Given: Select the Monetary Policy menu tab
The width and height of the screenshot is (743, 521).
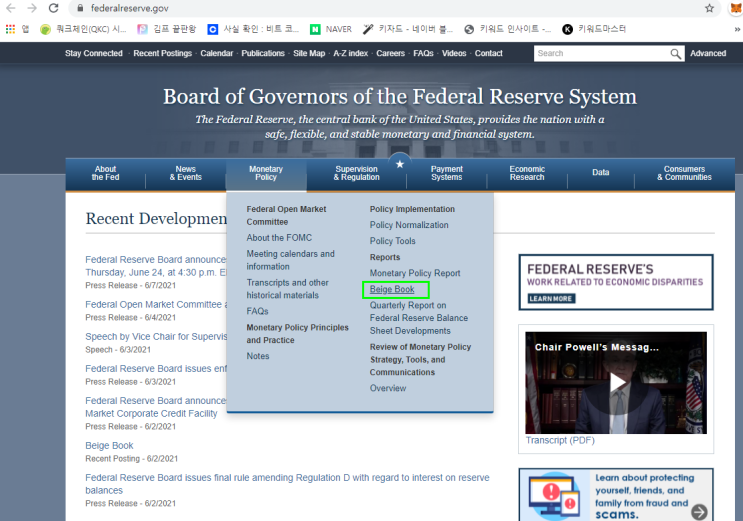Looking at the screenshot, I should [266, 173].
